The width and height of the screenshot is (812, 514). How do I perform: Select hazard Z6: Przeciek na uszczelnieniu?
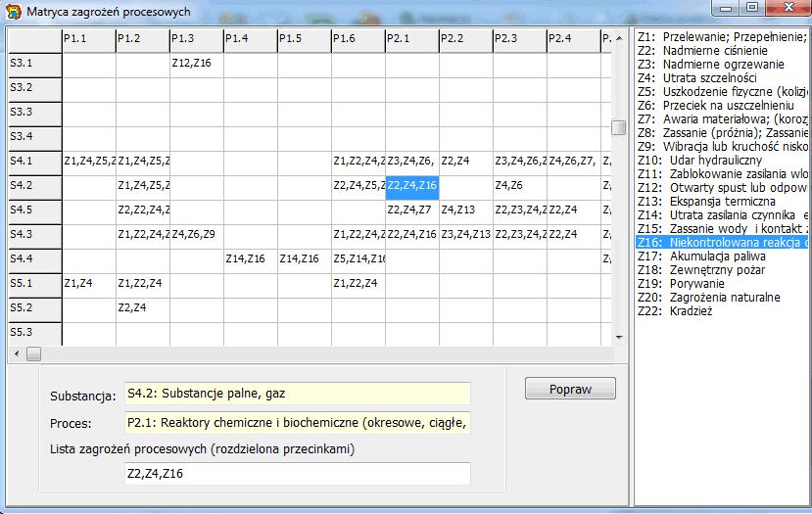coord(722,106)
